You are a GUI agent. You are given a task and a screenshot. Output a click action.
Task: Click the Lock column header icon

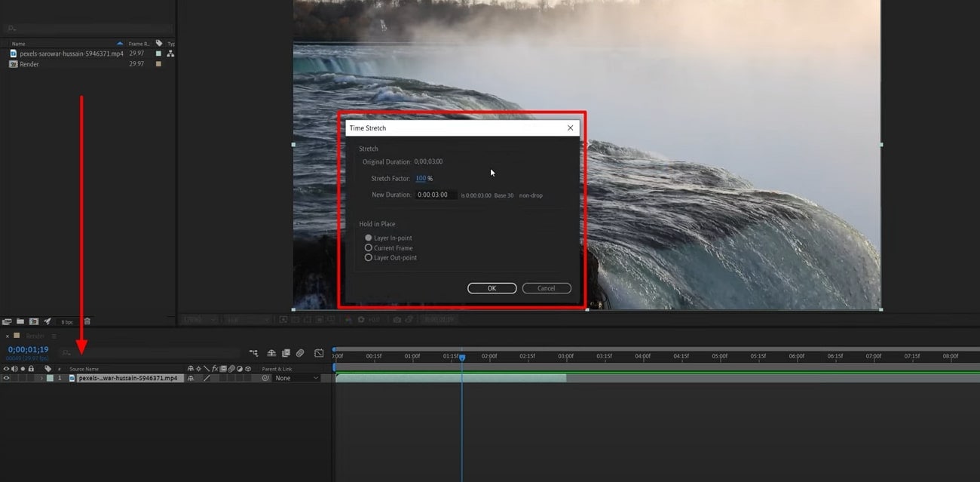31,369
